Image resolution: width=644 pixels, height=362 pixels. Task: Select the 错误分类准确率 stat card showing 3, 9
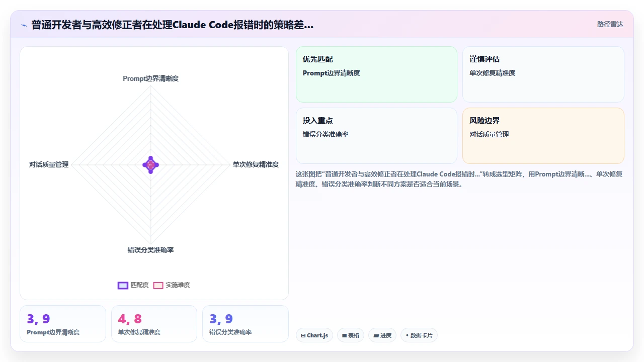tap(246, 324)
